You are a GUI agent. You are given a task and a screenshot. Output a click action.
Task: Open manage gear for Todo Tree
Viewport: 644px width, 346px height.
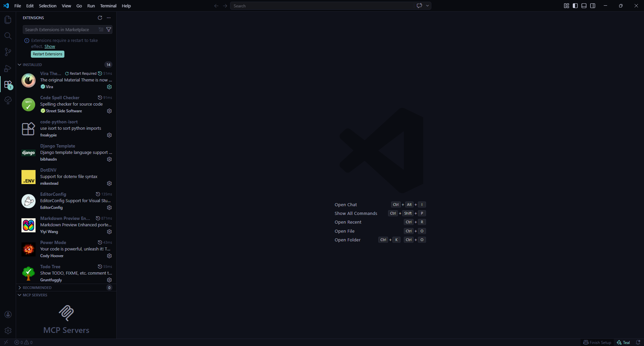[x=109, y=280]
